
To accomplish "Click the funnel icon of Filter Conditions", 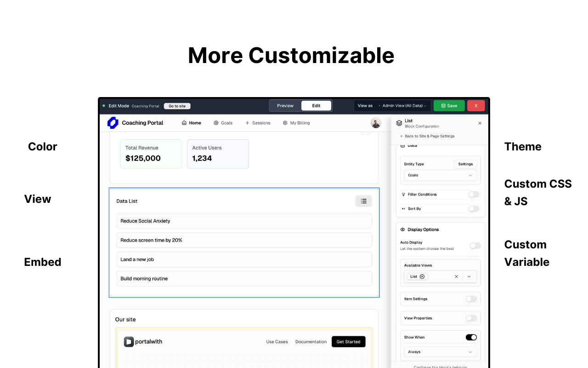I will pyautogui.click(x=403, y=195).
